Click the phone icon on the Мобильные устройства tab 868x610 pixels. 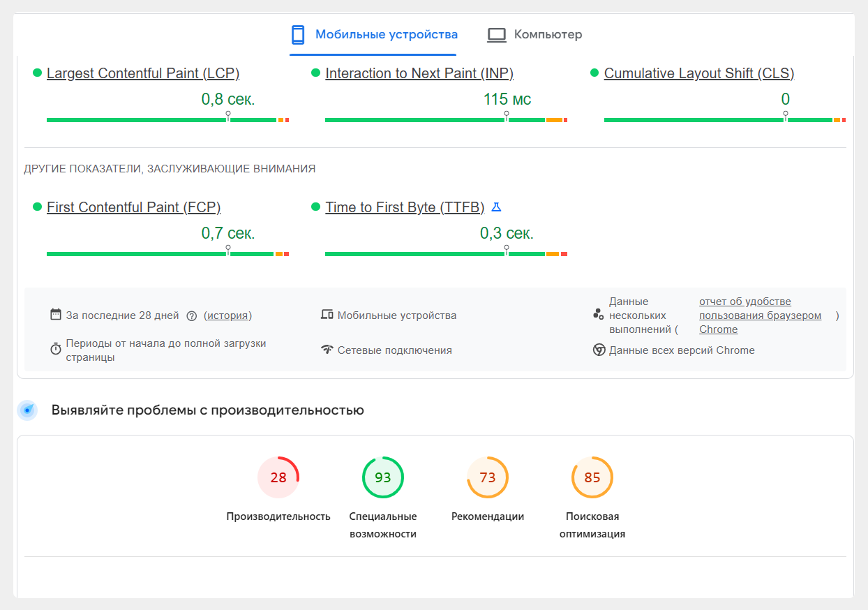(299, 33)
